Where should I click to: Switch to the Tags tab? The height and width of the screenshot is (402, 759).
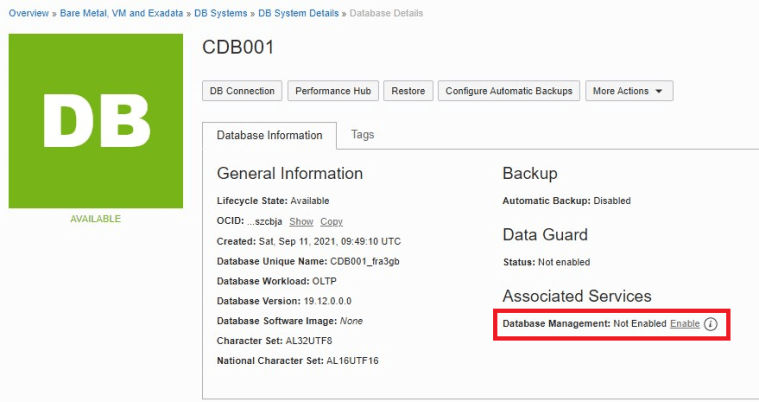[x=363, y=134]
